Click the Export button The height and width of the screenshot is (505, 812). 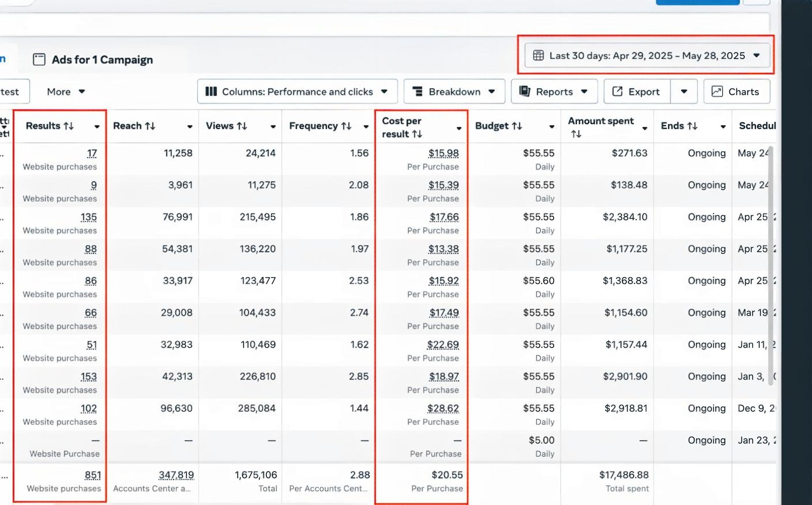point(637,92)
